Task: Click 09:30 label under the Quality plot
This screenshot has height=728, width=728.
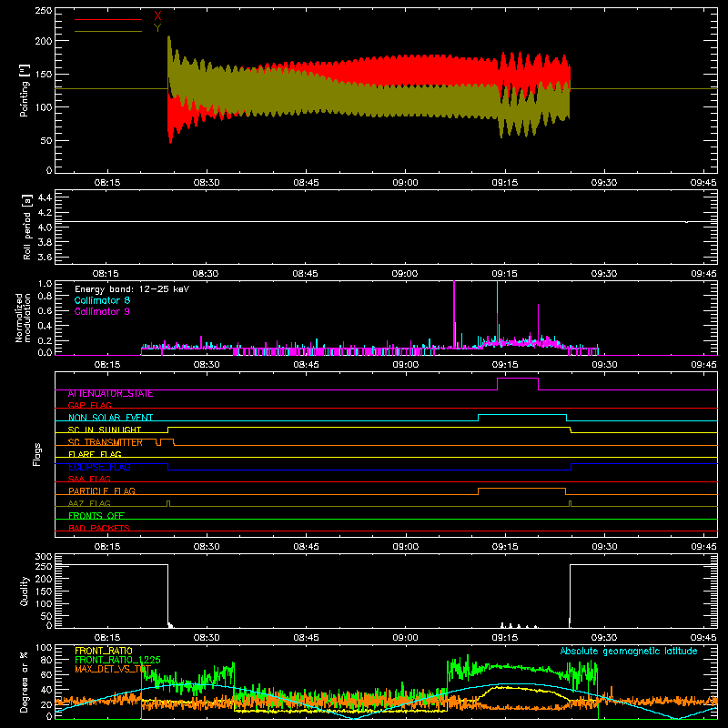Action: point(604,638)
